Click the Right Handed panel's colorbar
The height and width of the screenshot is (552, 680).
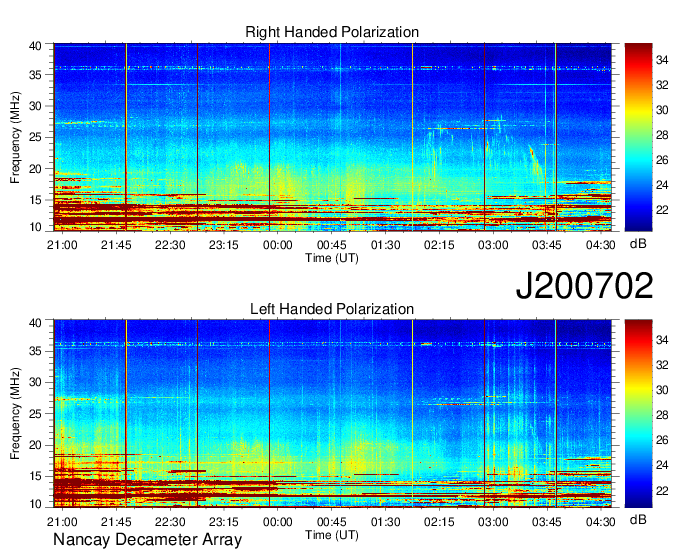point(638,137)
